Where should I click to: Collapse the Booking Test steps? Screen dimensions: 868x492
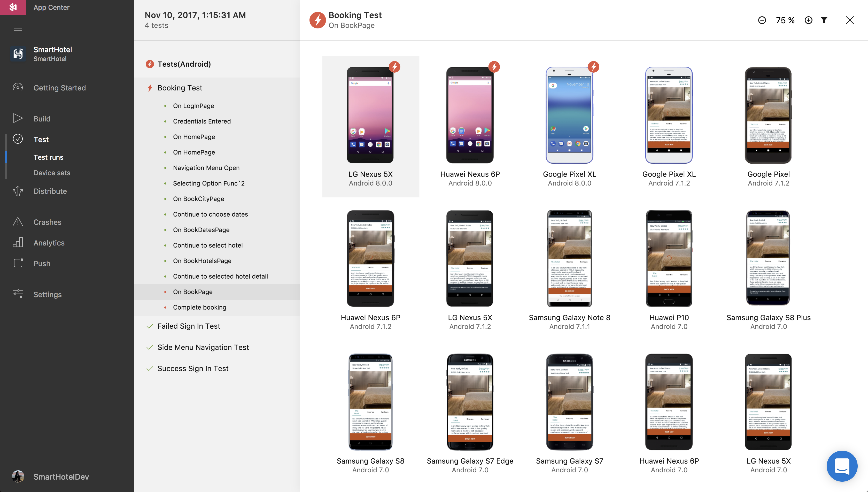point(179,88)
